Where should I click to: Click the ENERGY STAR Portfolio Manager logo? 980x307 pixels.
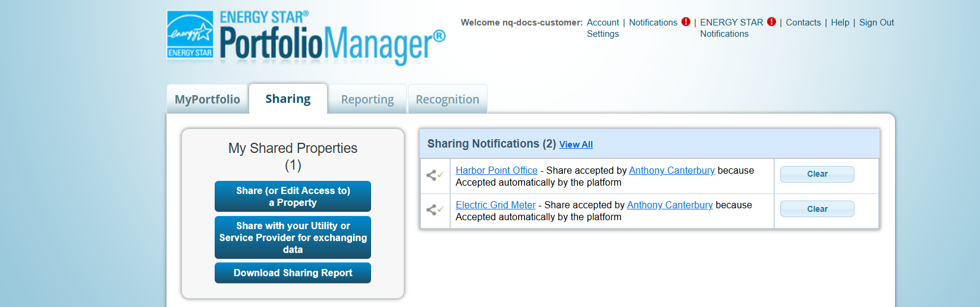pyautogui.click(x=306, y=37)
